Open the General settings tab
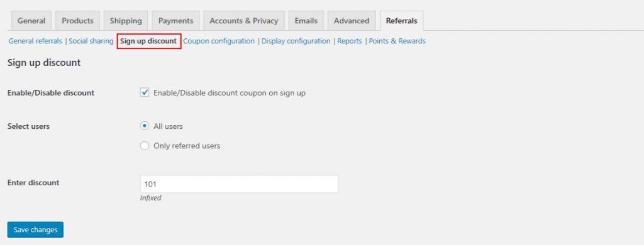644x245 pixels. click(31, 21)
